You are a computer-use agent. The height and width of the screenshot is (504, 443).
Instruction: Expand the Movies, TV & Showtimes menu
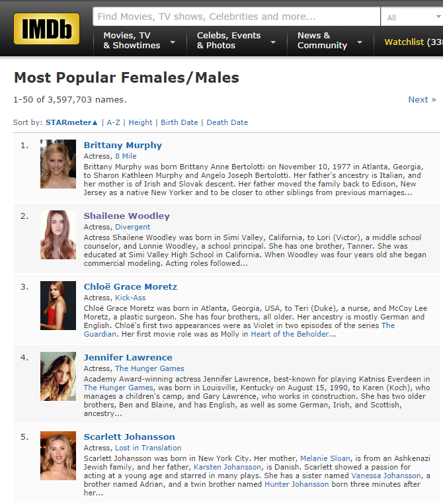(140, 40)
